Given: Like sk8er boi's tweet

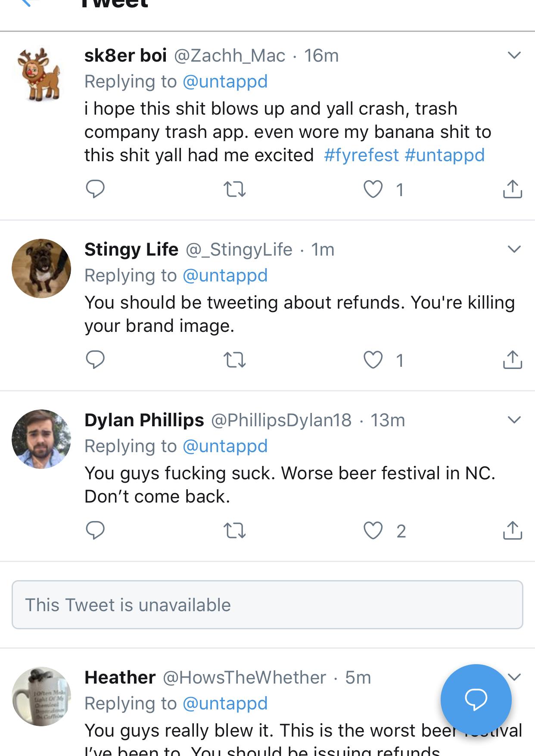Looking at the screenshot, I should (x=373, y=189).
